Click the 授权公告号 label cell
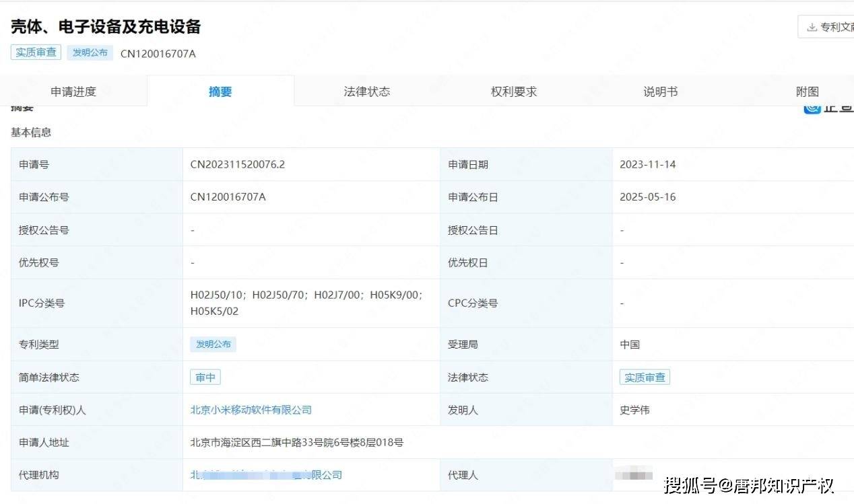 [97, 230]
